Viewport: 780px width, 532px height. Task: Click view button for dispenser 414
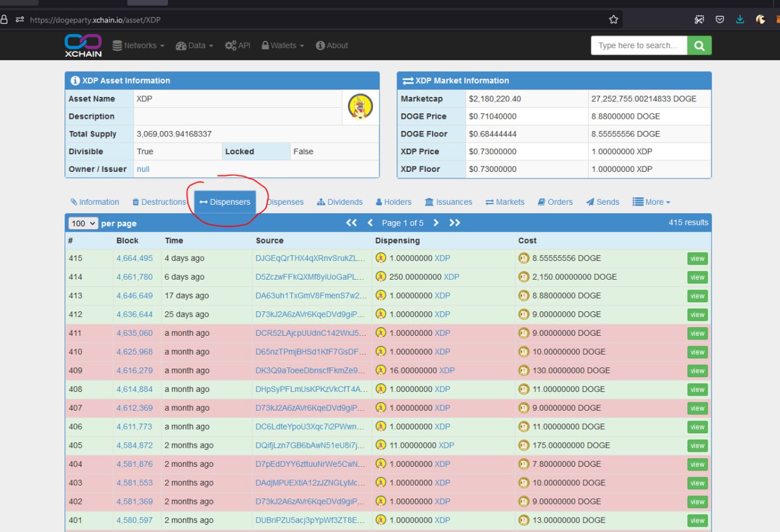point(697,277)
